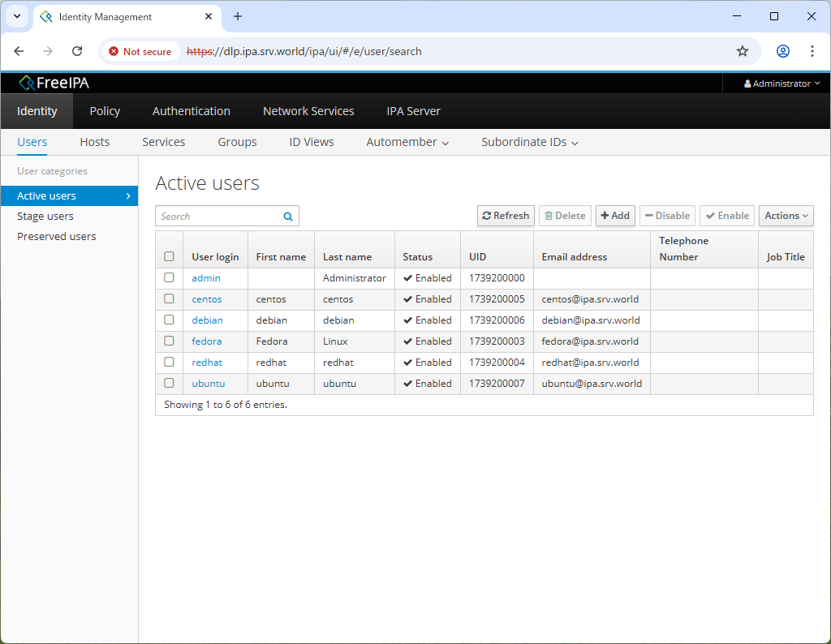Open Chrome three-dot menu
Screen dimensions: 831x644
(812, 51)
